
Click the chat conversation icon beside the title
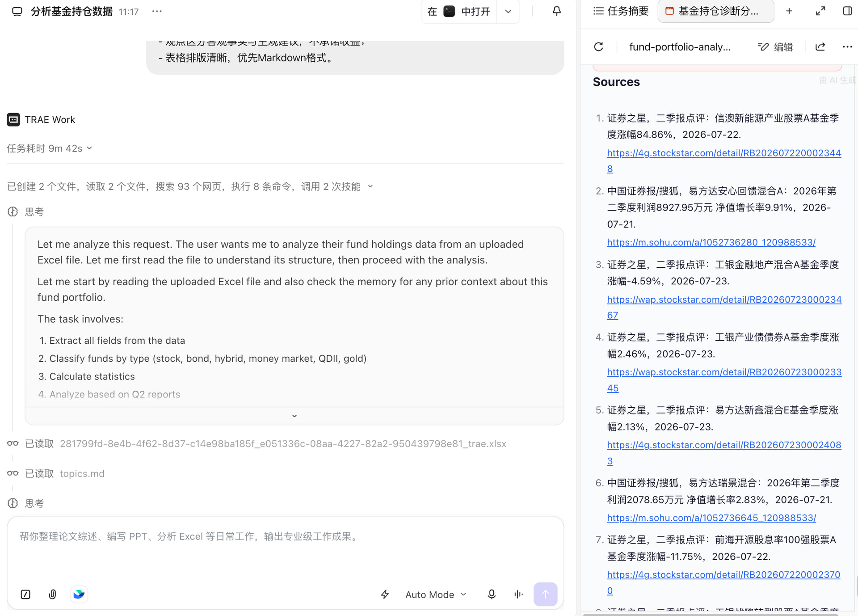[x=17, y=12]
